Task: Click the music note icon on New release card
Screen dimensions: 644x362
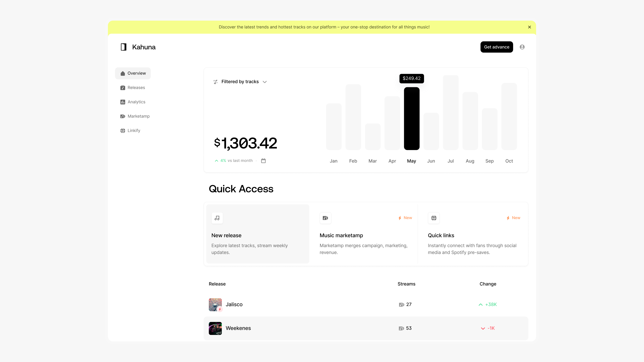Action: pyautogui.click(x=217, y=218)
